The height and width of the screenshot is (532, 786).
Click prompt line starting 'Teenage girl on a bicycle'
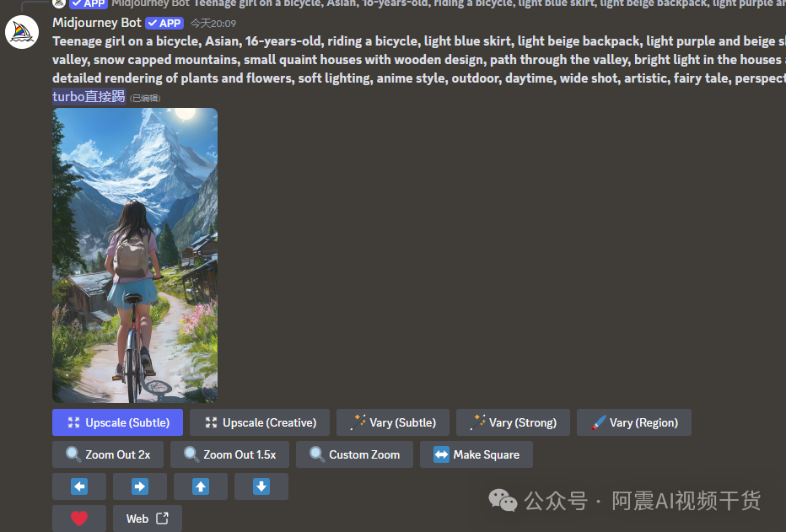pos(419,41)
